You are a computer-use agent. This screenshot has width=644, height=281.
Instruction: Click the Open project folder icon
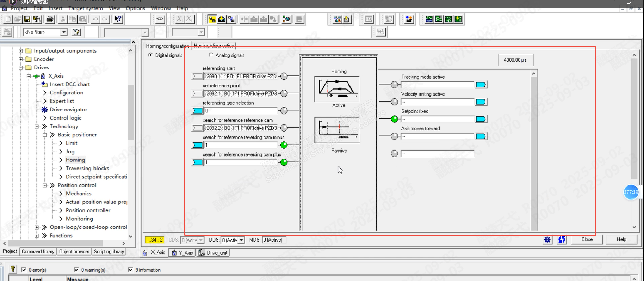(x=18, y=19)
